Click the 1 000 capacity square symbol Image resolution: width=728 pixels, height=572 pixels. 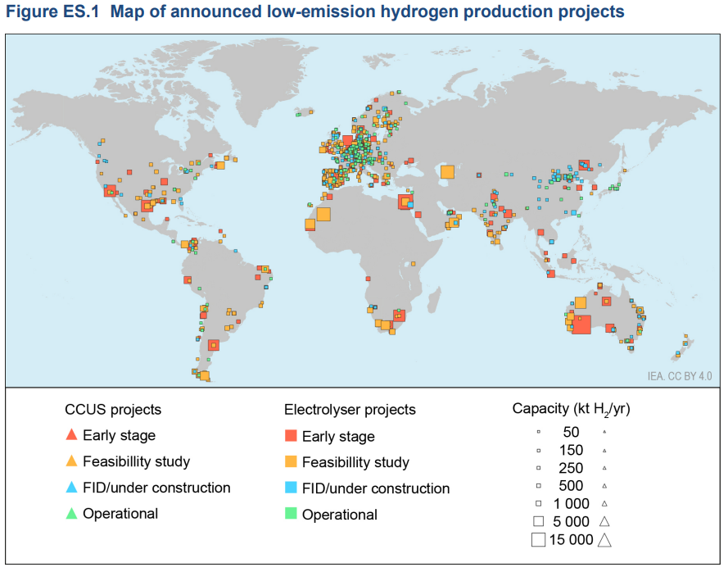tap(539, 503)
